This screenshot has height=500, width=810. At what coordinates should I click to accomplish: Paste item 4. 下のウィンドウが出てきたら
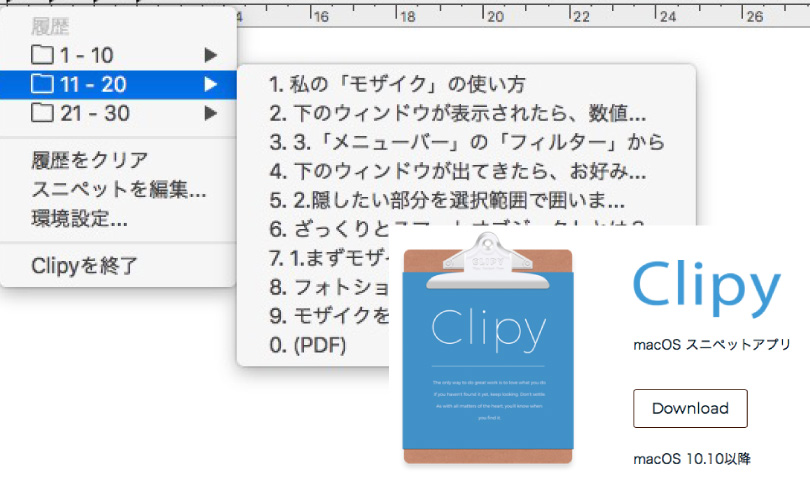(466, 171)
